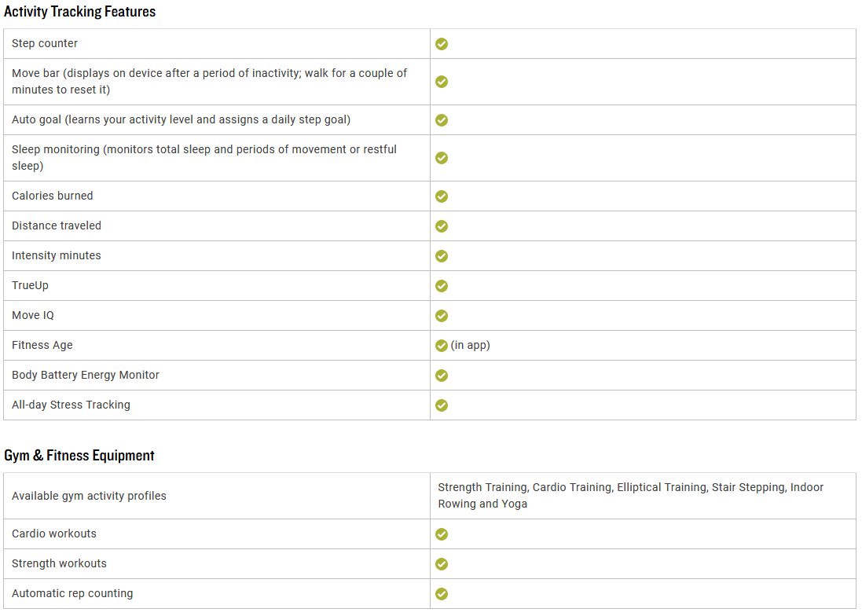Click the TrueUp checkmark icon
Viewport: 862px width, 616px height.
click(442, 286)
